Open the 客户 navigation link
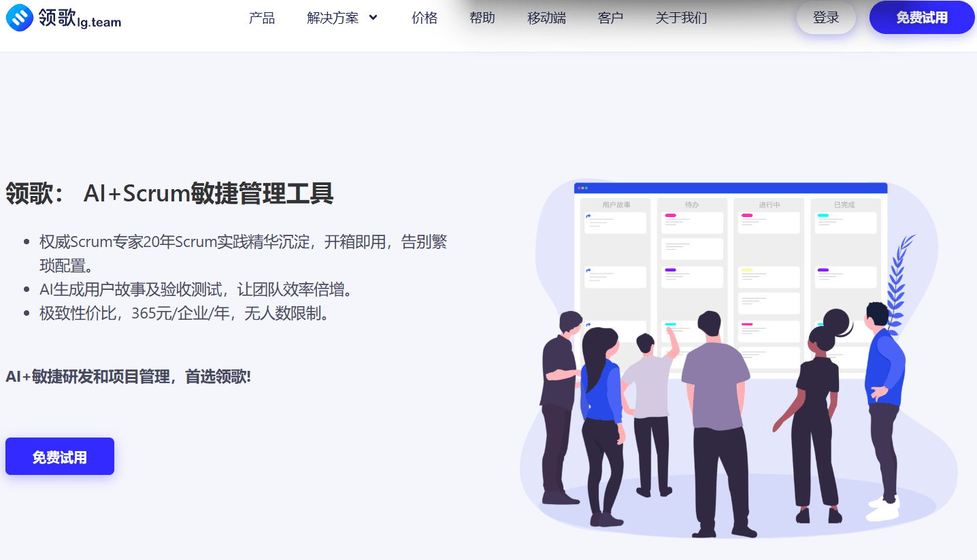Image resolution: width=977 pixels, height=560 pixels. click(x=610, y=18)
